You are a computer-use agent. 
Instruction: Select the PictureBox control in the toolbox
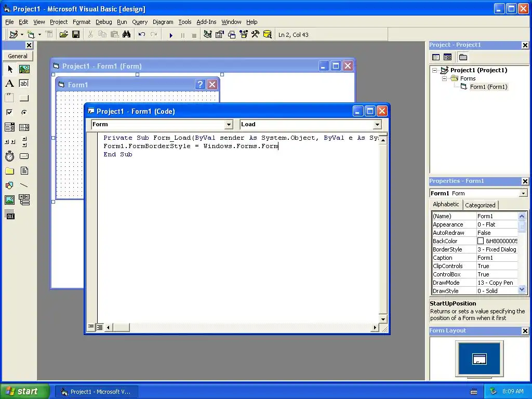coord(24,69)
